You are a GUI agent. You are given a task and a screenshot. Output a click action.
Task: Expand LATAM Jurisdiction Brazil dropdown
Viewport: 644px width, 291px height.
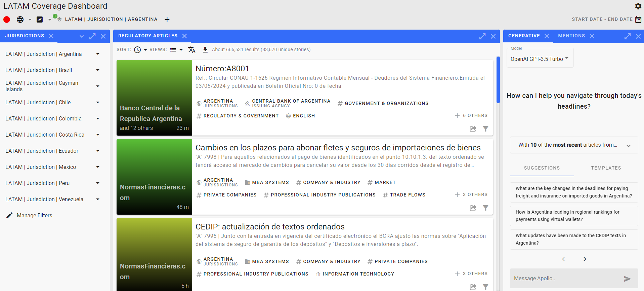pos(98,70)
